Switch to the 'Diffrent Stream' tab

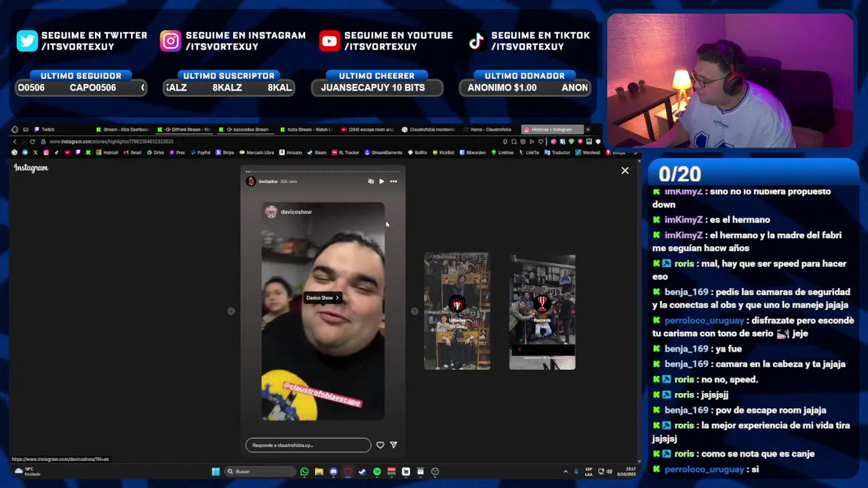(184, 129)
